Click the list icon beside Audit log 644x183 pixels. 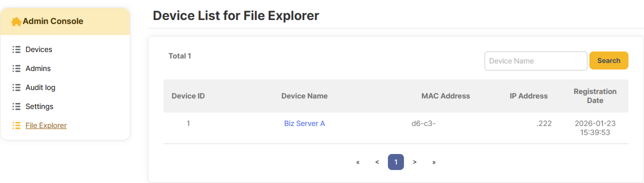[x=16, y=87]
